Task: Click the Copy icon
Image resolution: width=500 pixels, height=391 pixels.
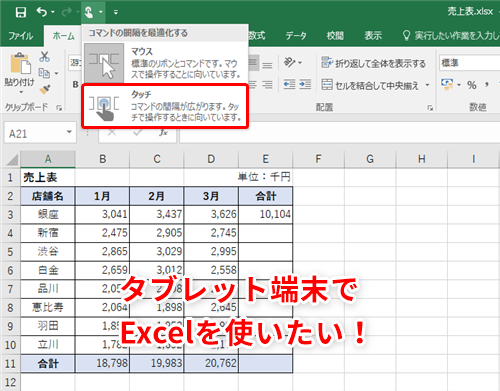Action: pos(44,73)
